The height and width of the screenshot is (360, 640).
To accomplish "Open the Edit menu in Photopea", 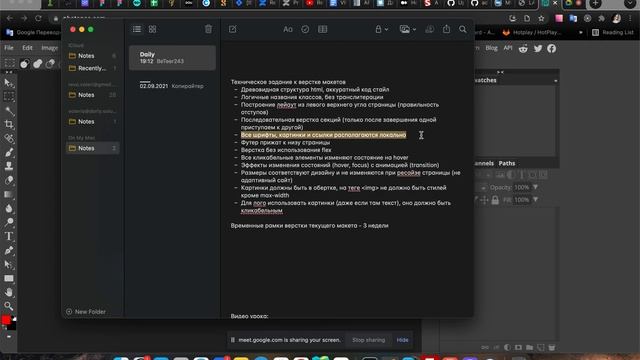I will coord(27,48).
